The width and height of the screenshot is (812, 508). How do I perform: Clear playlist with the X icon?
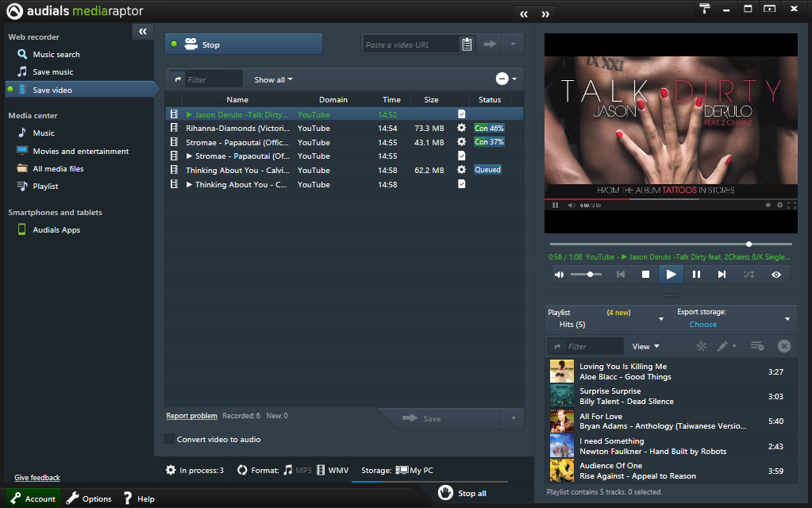click(783, 346)
